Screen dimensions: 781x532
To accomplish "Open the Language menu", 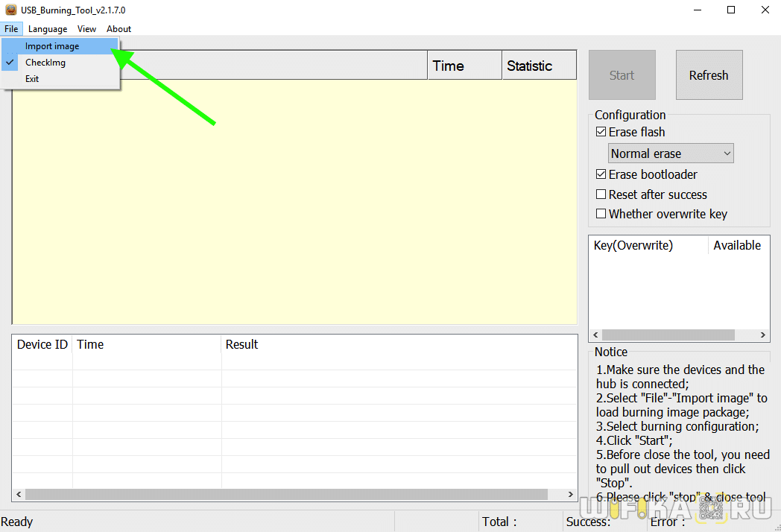I will point(48,29).
